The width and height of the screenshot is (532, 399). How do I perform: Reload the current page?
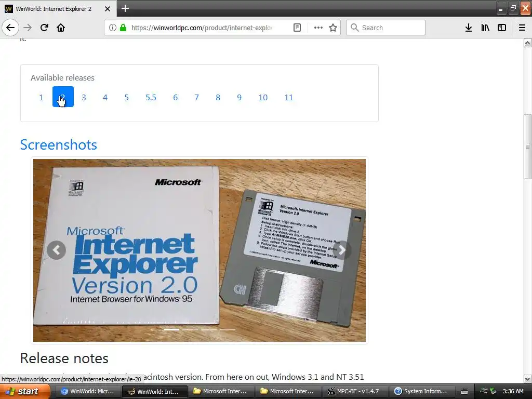click(44, 28)
